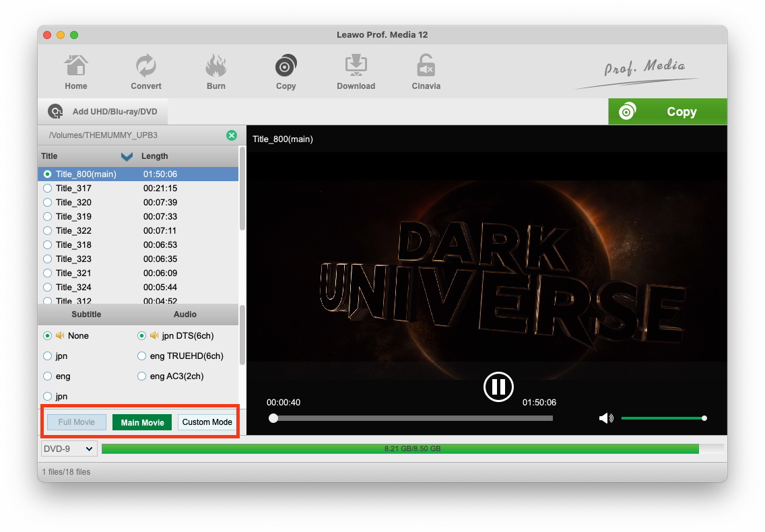This screenshot has height=532, width=765.
Task: Select Title_319 radio button
Action: (47, 217)
